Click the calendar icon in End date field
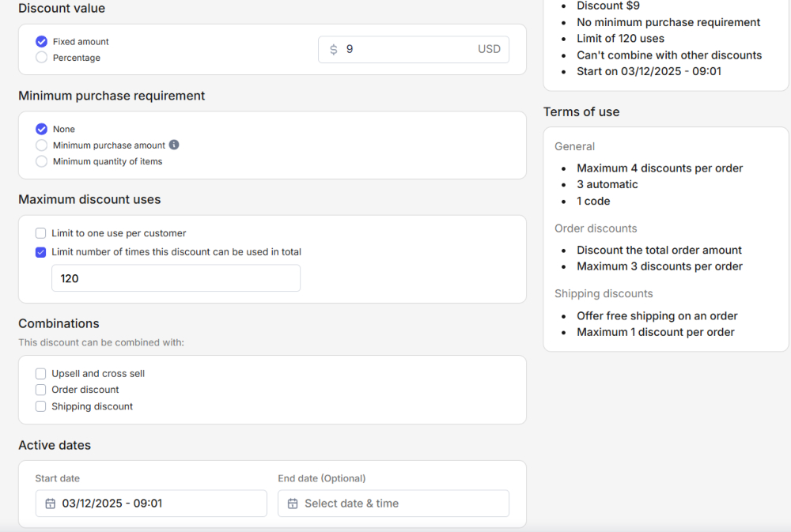This screenshot has width=791, height=532. (x=293, y=504)
